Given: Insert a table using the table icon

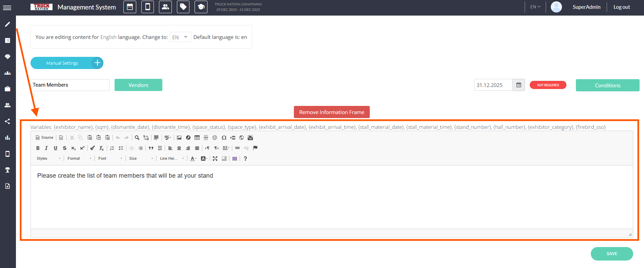Looking at the screenshot, I should tap(197, 138).
